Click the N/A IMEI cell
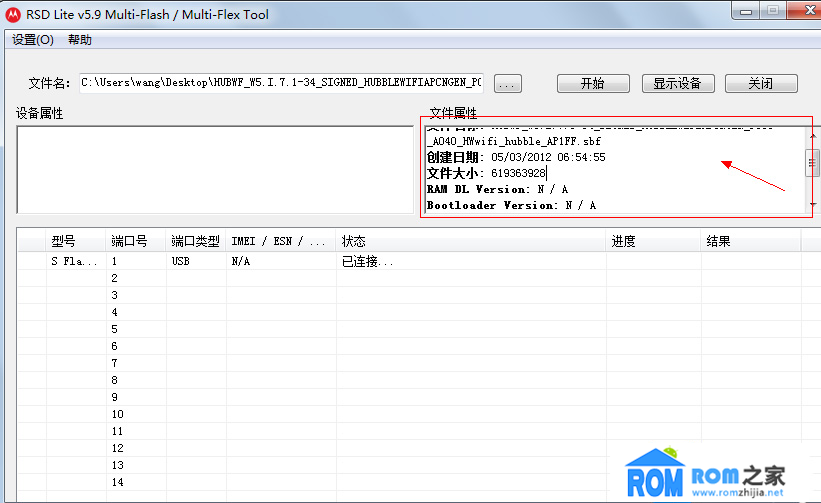Screen dimensions: 821x503 [241, 261]
